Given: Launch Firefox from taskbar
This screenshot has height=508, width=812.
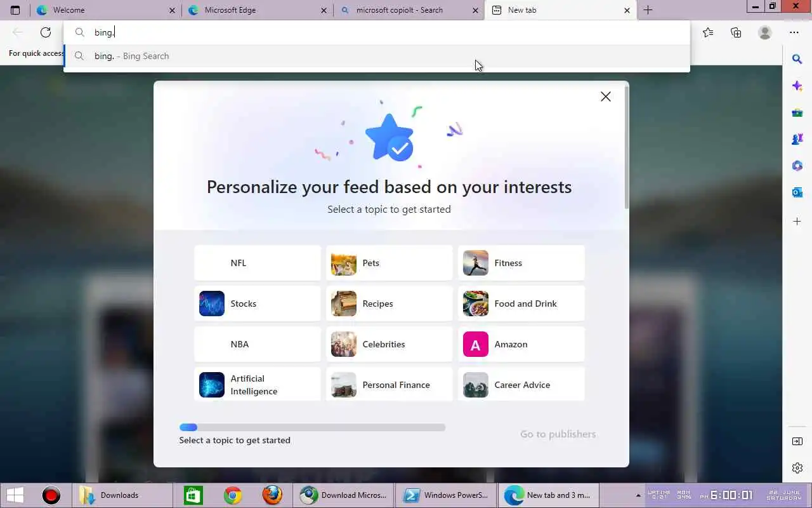Looking at the screenshot, I should (x=273, y=495).
